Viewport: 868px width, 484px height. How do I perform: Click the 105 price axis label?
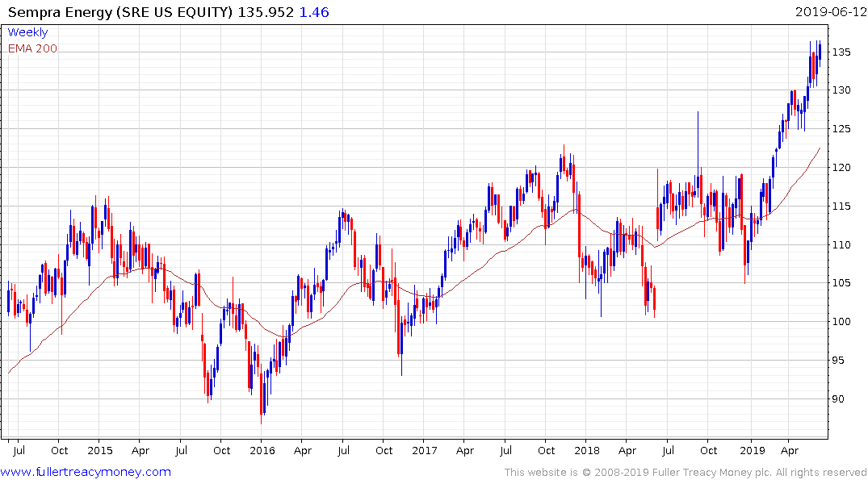(841, 282)
